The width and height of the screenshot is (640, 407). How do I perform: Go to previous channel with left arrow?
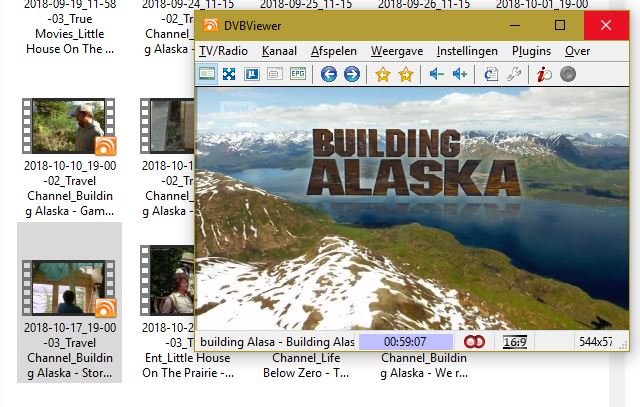point(329,74)
